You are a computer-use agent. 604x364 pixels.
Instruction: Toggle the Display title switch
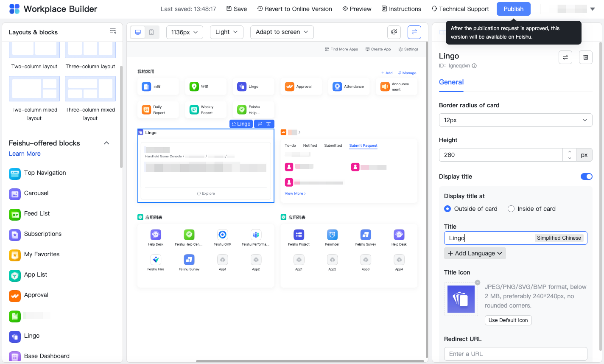pyautogui.click(x=586, y=176)
